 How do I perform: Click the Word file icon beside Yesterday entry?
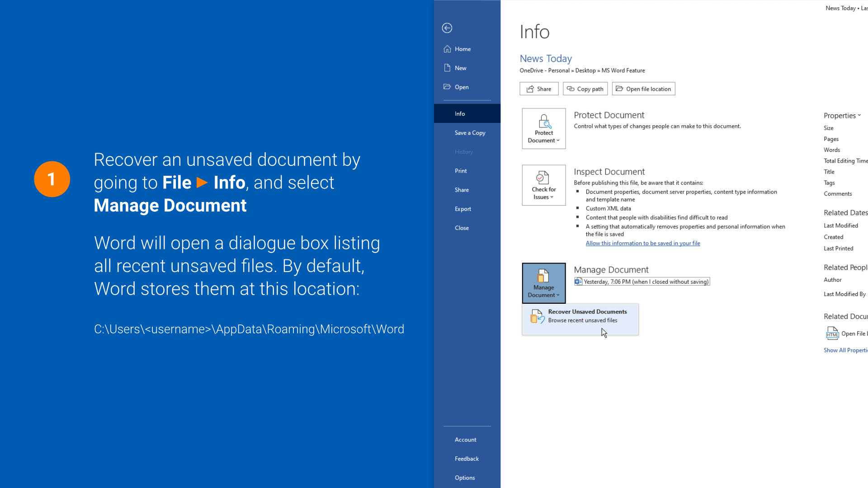578,282
